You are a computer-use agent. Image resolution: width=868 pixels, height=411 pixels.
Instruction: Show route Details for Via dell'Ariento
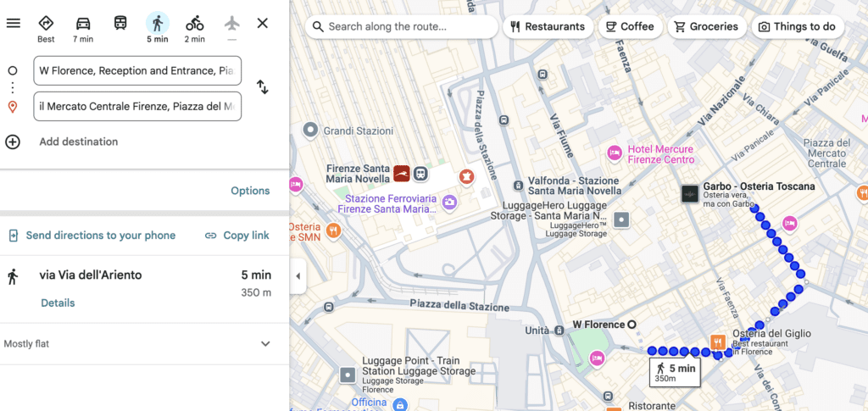point(58,303)
